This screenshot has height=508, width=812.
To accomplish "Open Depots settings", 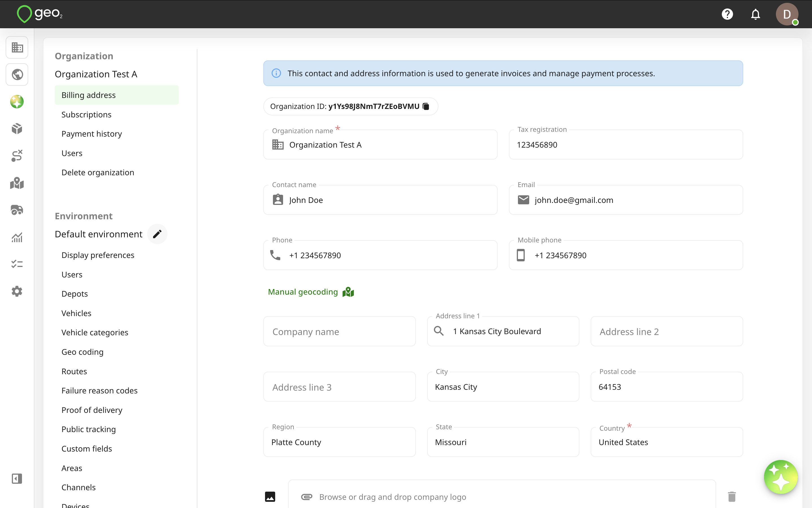I will (x=74, y=294).
